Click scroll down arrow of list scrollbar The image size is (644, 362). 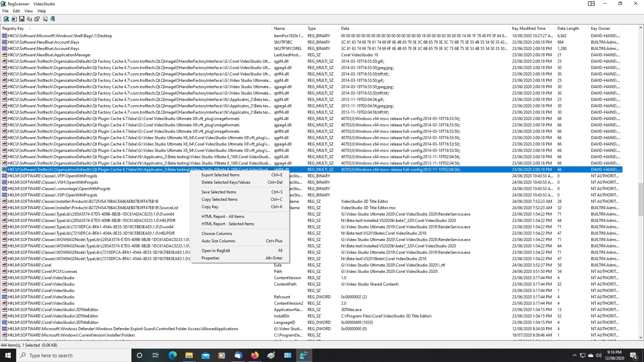point(641,338)
